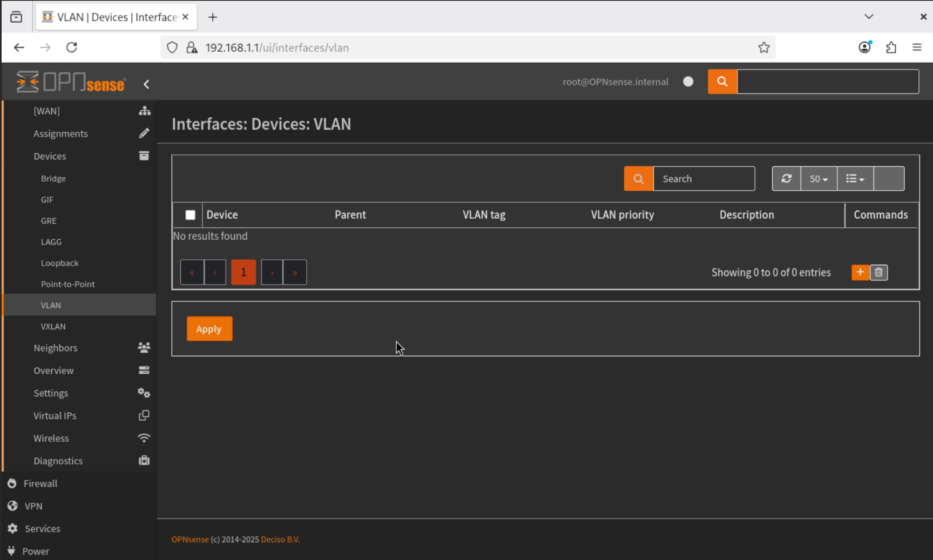
Task: Click the plus icon to add VLAN
Action: [860, 272]
